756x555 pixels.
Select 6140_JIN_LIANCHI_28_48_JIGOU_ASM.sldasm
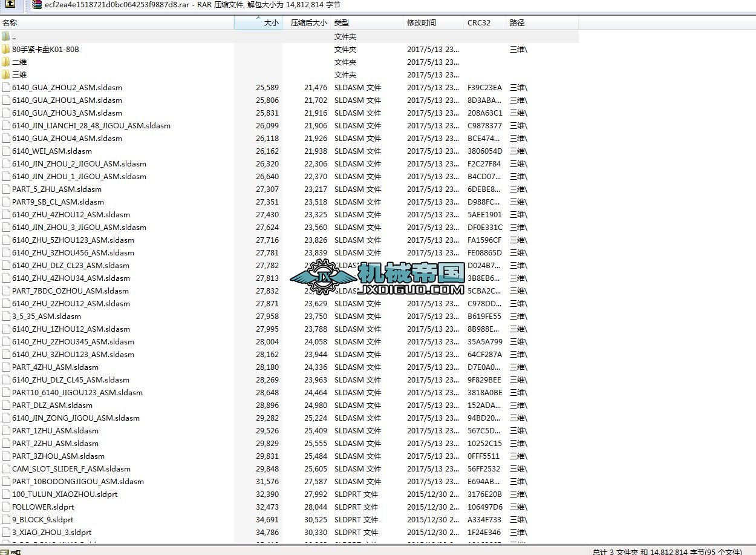91,126
